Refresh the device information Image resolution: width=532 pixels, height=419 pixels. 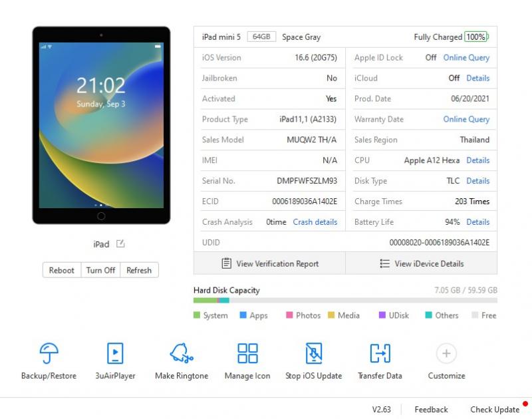(x=139, y=270)
